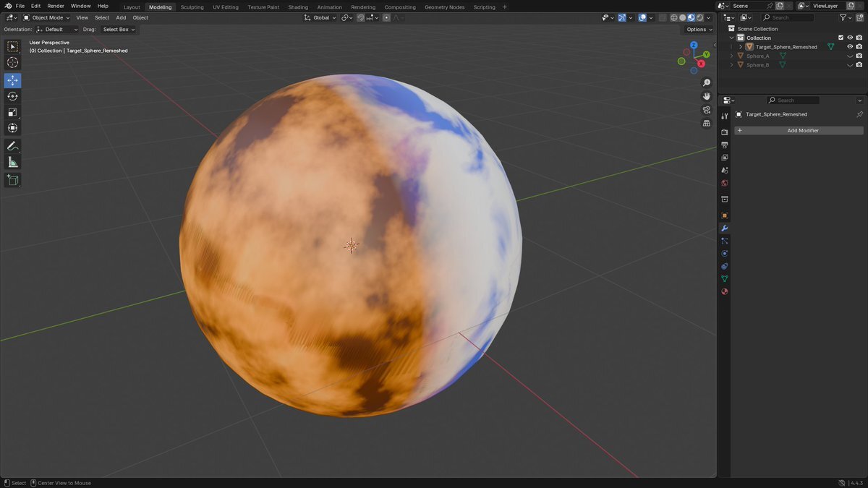Disable Target_Sphere_Remeshed in renders camera icon
868x488 pixels.
859,46
